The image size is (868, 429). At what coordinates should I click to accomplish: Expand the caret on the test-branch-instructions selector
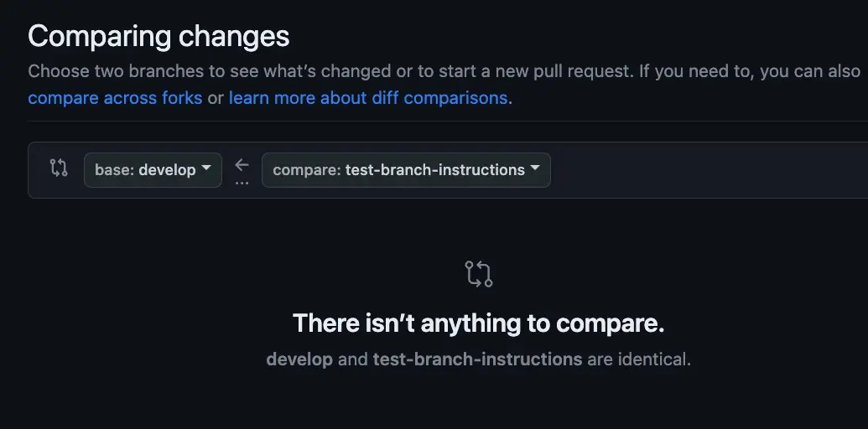point(534,169)
